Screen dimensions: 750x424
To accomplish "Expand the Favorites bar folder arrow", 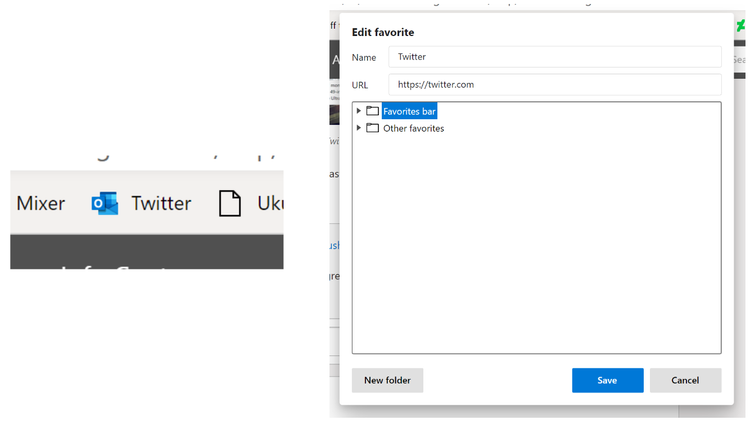I will (358, 111).
